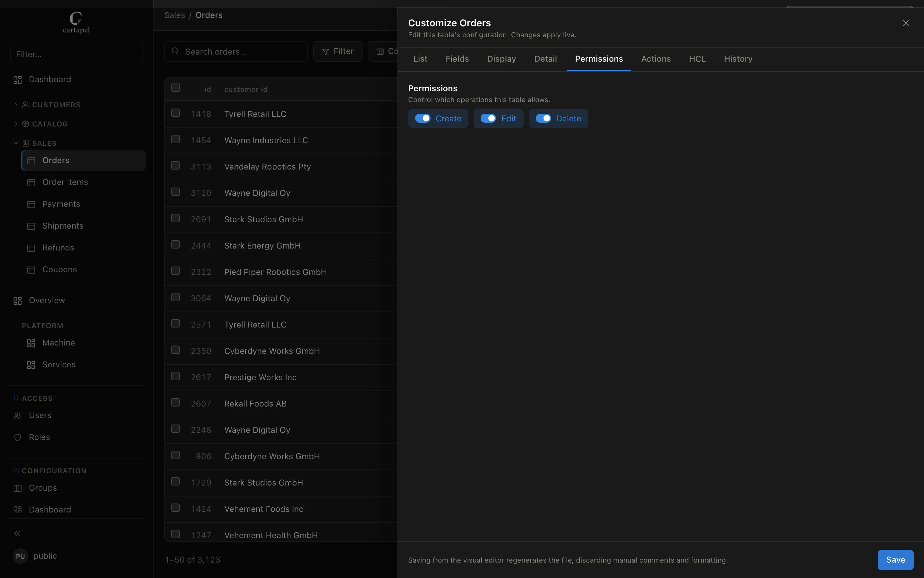
Task: Click the Machine dashboard icon
Action: [31, 343]
